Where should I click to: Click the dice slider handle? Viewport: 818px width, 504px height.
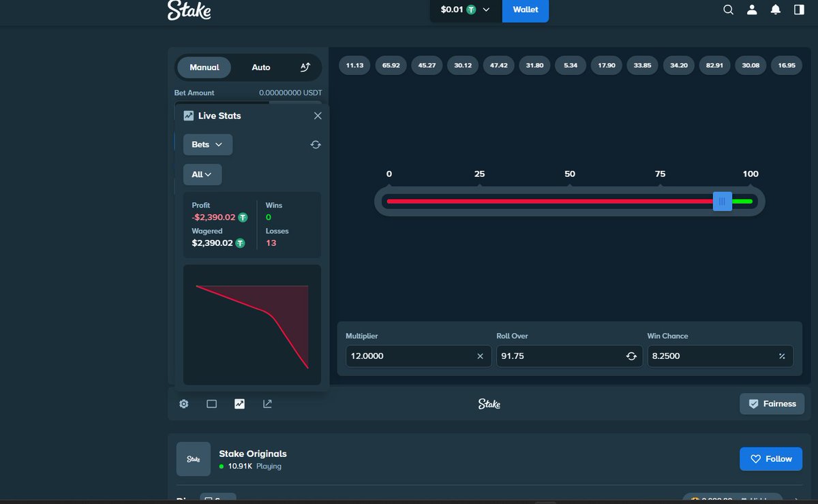pyautogui.click(x=723, y=201)
